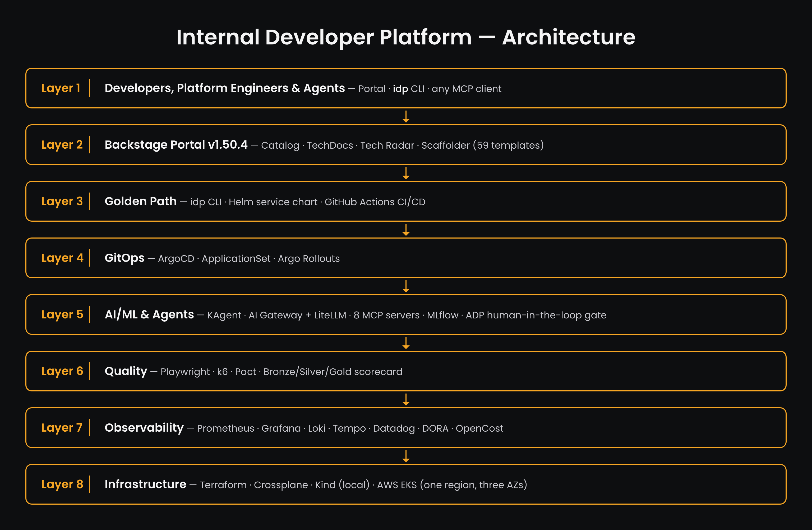This screenshot has width=812, height=530.
Task: Click 'Backstage Portal v1.50.4' heading
Action: 176,145
